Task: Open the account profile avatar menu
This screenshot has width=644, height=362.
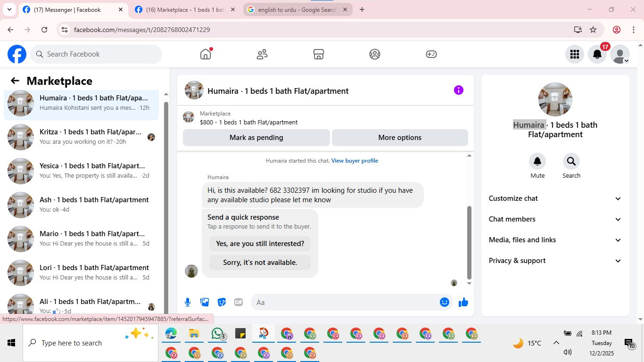Action: [620, 54]
